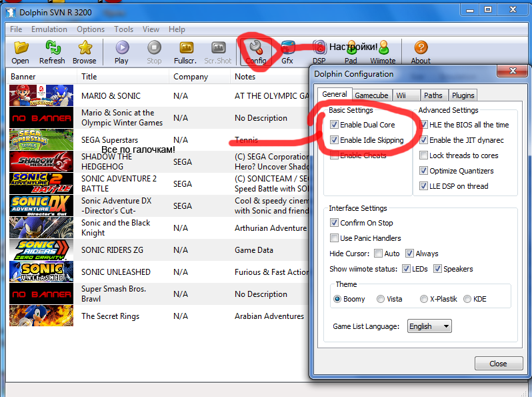This screenshot has height=397, width=532.
Task: Open the Options menu
Action: (x=91, y=29)
